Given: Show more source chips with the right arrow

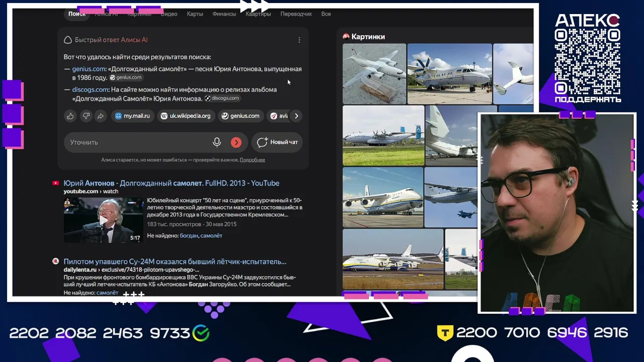Looking at the screenshot, I should click(296, 116).
